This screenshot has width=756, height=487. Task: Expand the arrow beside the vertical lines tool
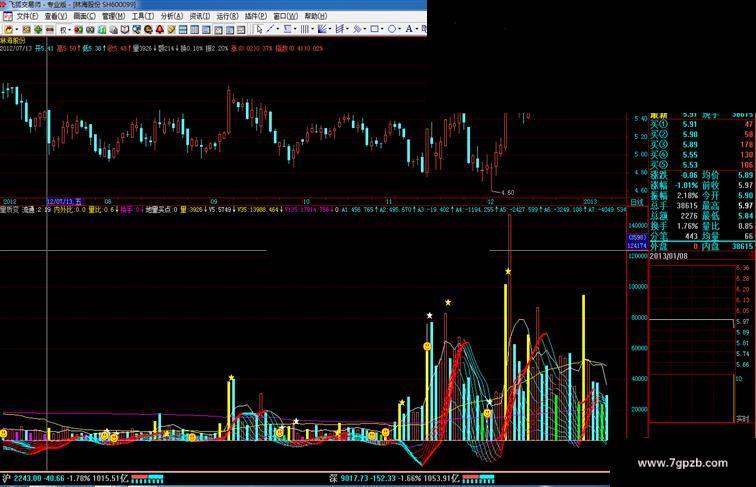[x=312, y=29]
